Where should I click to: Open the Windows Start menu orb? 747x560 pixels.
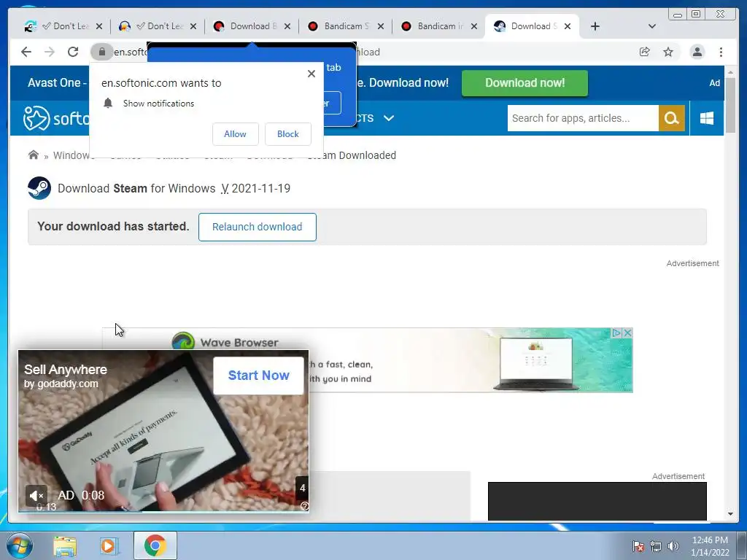[x=20, y=545]
